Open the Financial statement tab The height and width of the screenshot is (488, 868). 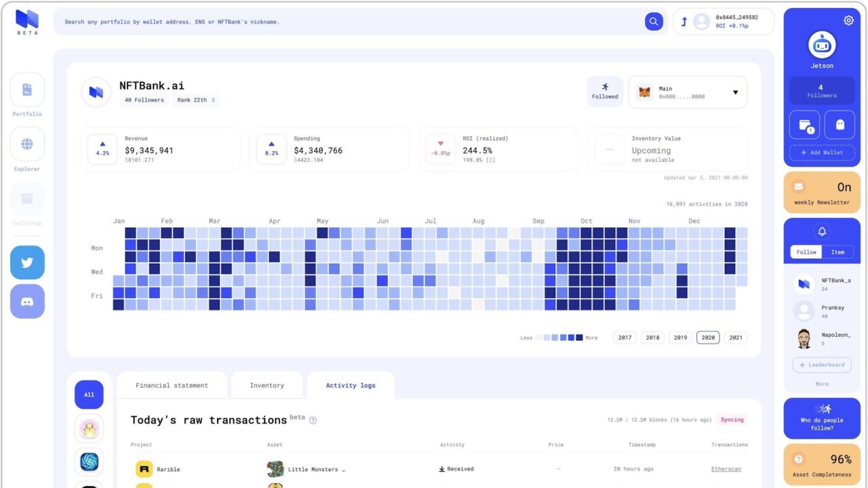click(172, 385)
